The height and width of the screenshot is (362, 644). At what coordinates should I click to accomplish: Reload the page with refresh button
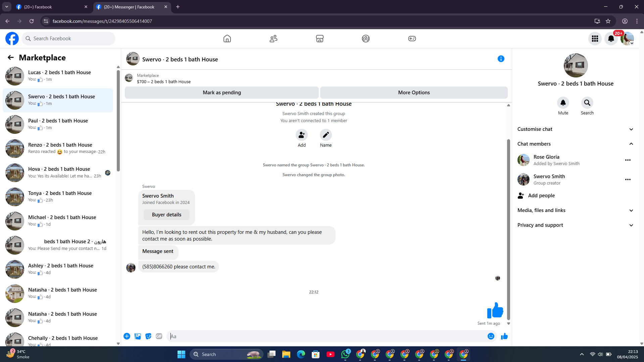coord(32,21)
